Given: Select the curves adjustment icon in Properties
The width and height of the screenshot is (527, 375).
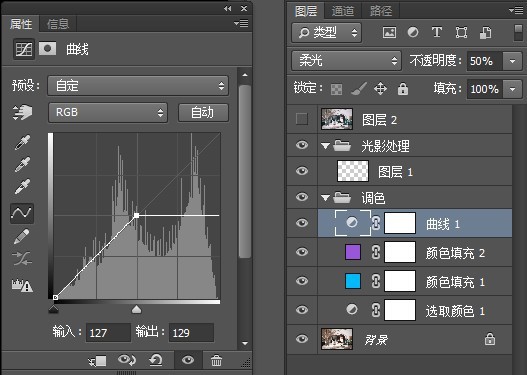Looking at the screenshot, I should [24, 49].
